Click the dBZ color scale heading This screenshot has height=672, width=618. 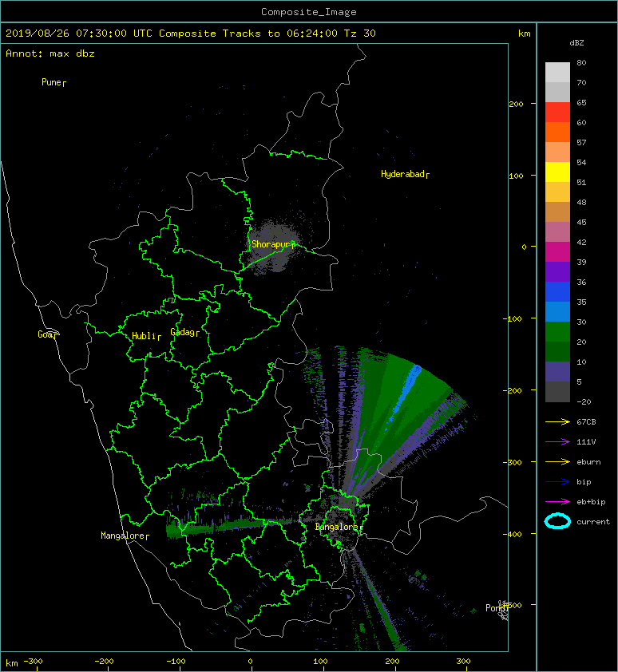(576, 43)
